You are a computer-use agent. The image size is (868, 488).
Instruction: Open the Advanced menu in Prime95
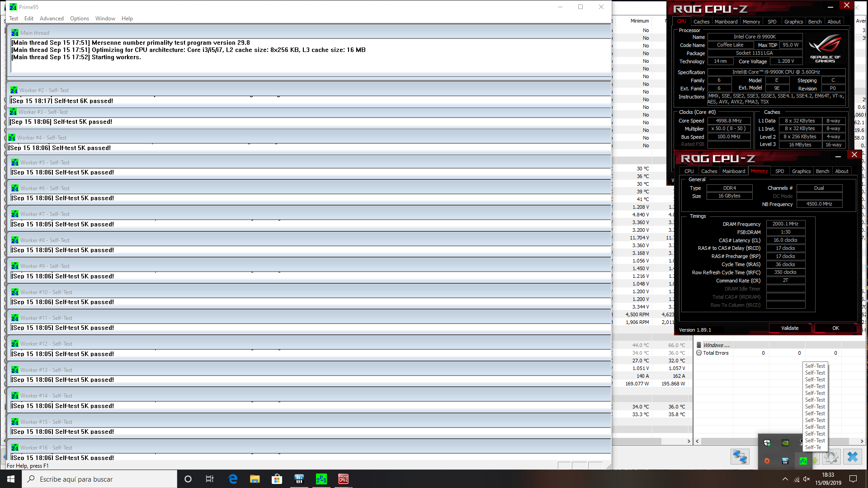[x=52, y=19]
